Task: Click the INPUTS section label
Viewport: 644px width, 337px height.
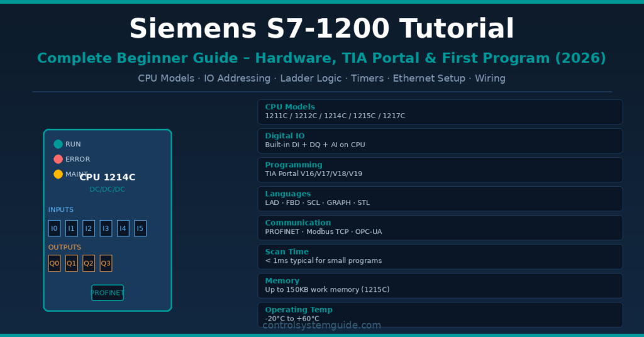Action: pyautogui.click(x=61, y=210)
